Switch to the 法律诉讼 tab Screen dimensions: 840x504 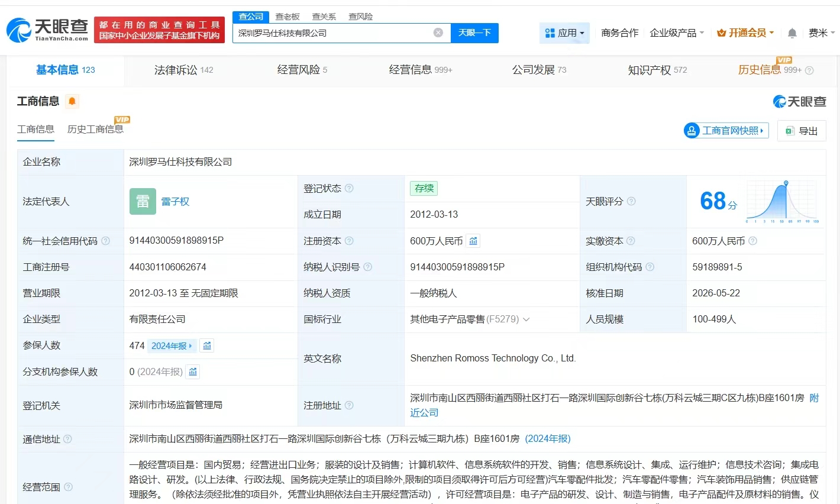183,70
